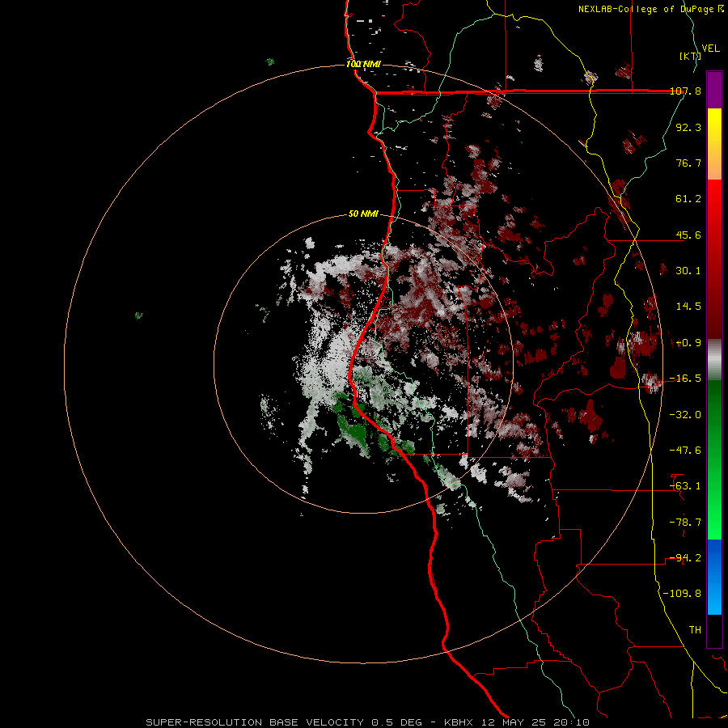This screenshot has height=728, width=728.
Task: Click the gray segment of velocity scale
Action: click(714, 359)
